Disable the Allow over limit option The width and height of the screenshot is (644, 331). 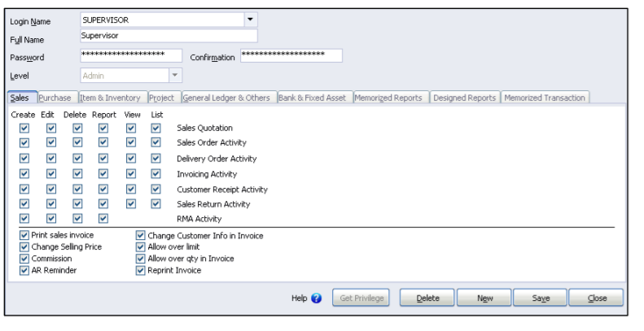pos(141,247)
